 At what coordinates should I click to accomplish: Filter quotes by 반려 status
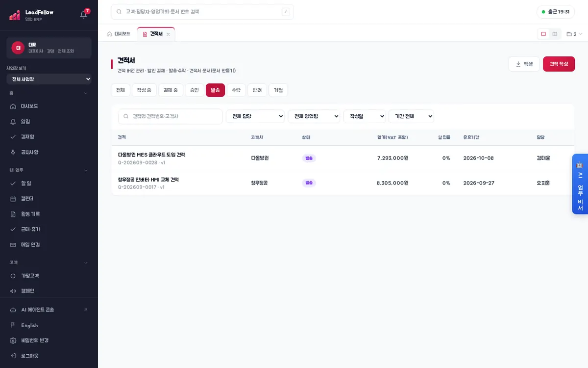tap(257, 90)
